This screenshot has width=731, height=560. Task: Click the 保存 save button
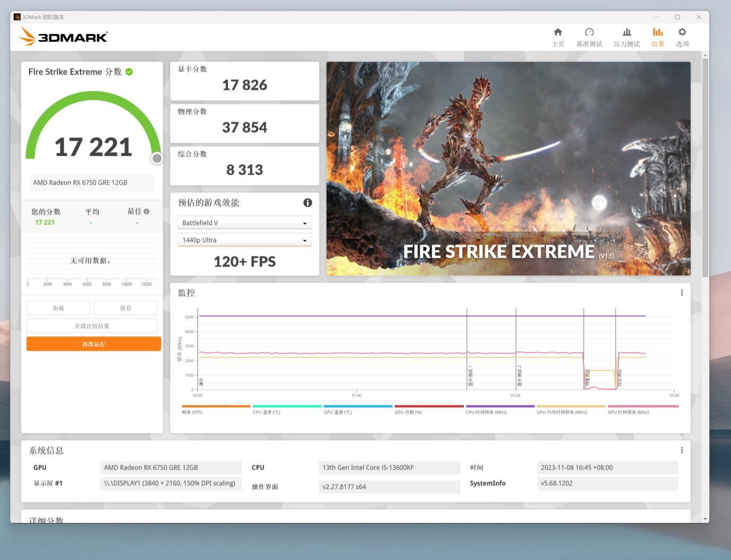coord(126,308)
